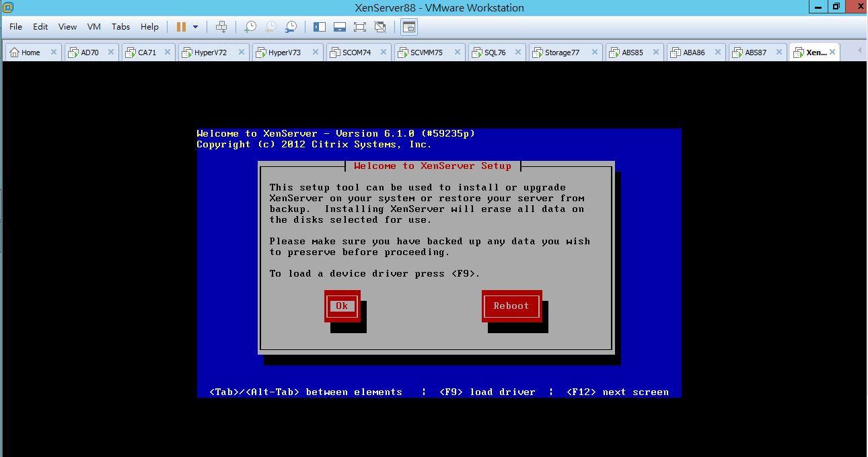Take a snapshot of this virtual machine
Screen dimensions: 868x457
(x=250, y=27)
